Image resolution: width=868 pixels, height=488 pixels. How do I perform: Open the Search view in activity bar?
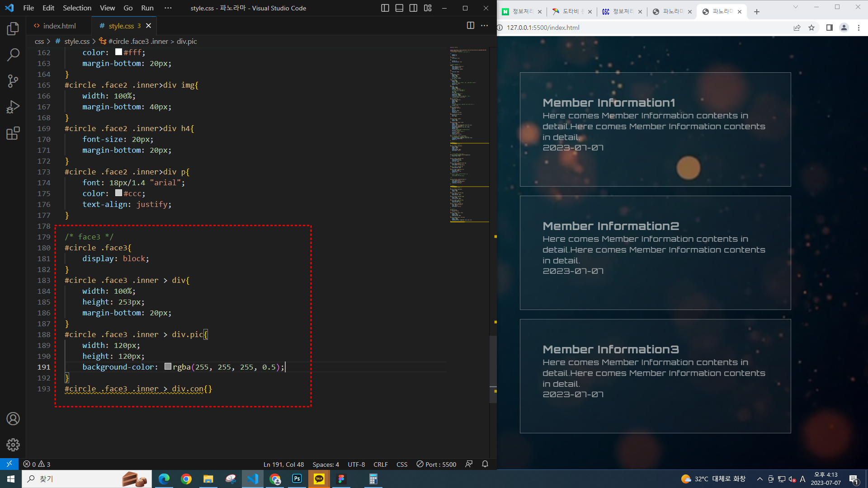point(13,55)
